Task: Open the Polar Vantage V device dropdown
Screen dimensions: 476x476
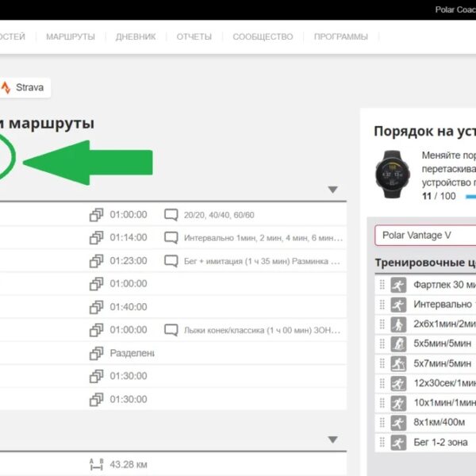Action: [x=425, y=235]
